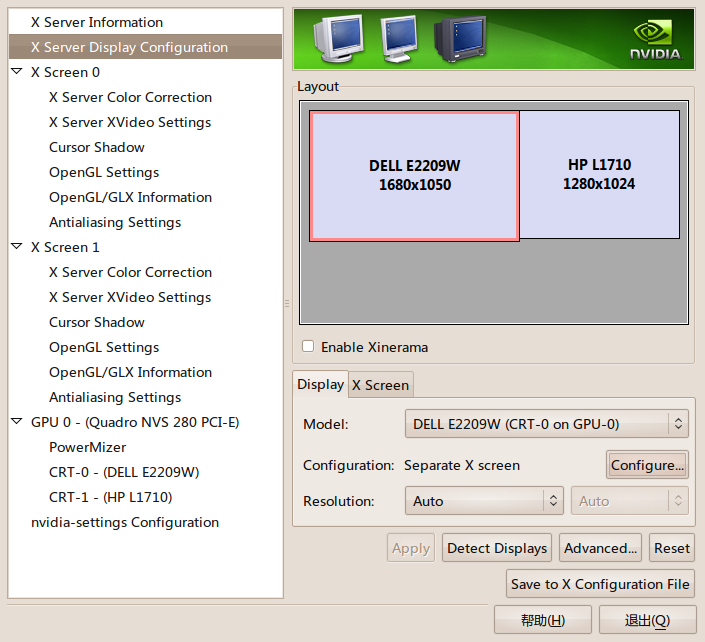Image resolution: width=705 pixels, height=642 pixels.
Task: Click Detect Displays button
Action: (497, 548)
